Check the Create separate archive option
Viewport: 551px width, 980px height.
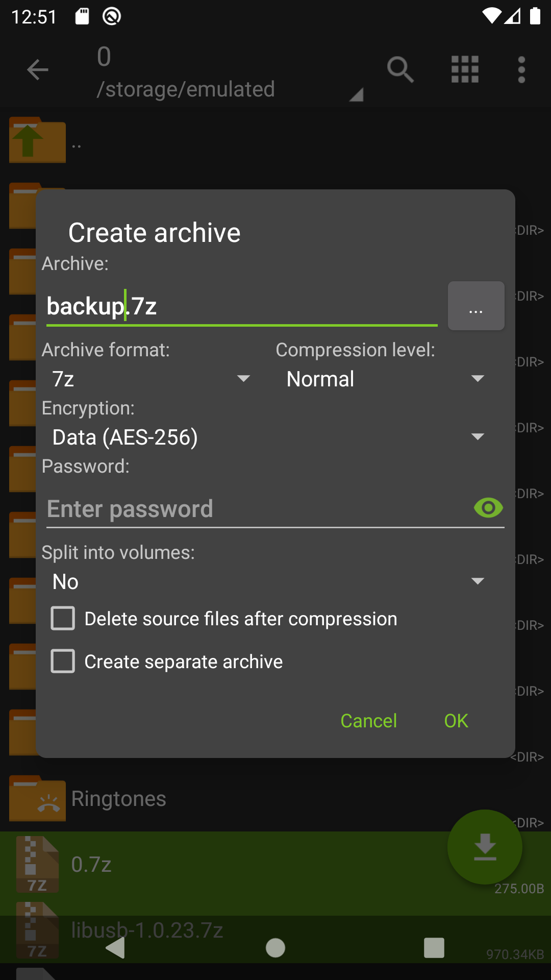(x=62, y=661)
